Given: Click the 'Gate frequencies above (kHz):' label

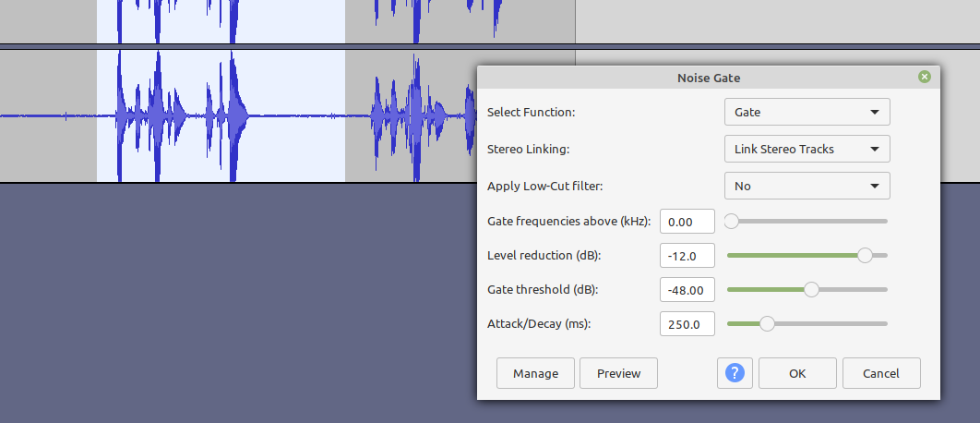Looking at the screenshot, I should click(x=568, y=221).
